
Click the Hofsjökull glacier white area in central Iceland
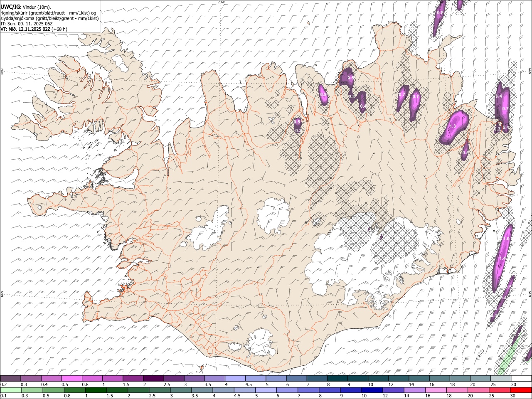coord(273,216)
